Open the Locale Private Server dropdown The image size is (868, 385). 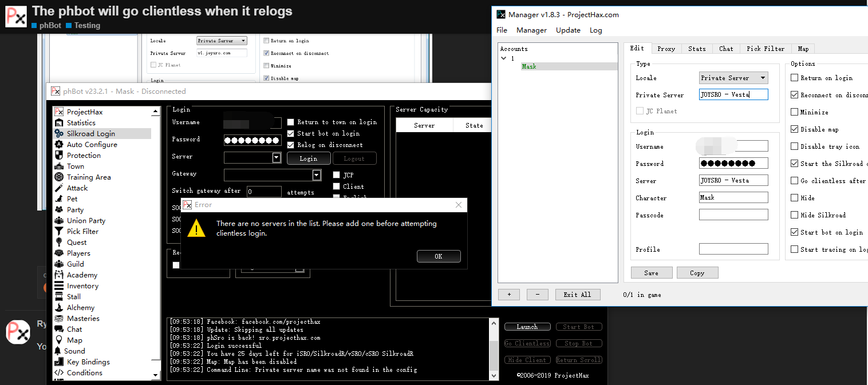[733, 78]
